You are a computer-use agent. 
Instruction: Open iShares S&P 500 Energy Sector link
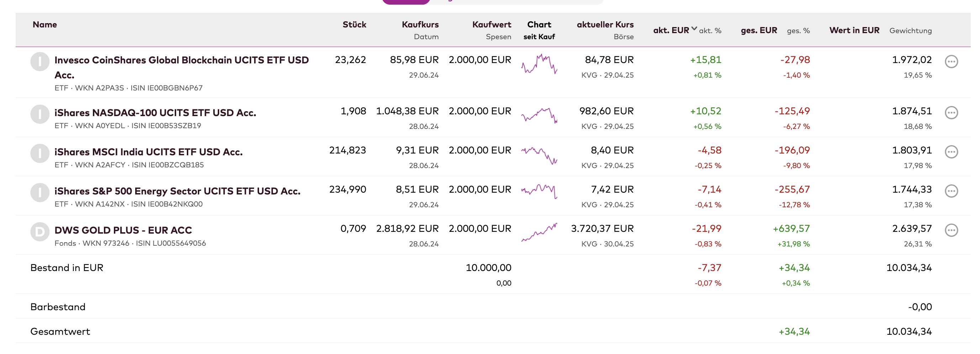[x=177, y=191]
